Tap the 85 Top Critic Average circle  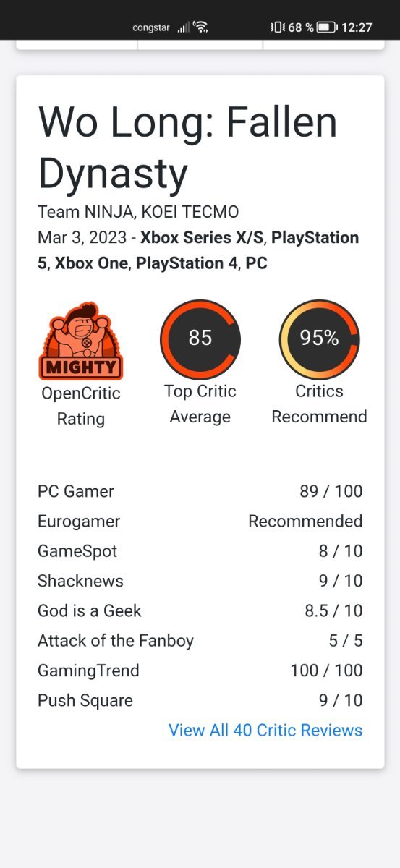200,339
